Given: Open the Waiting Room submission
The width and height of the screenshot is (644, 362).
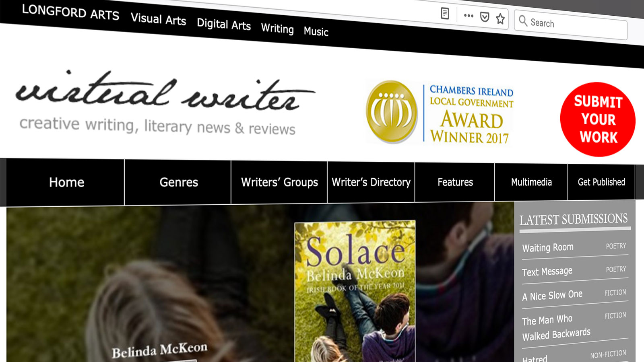Looking at the screenshot, I should point(548,247).
